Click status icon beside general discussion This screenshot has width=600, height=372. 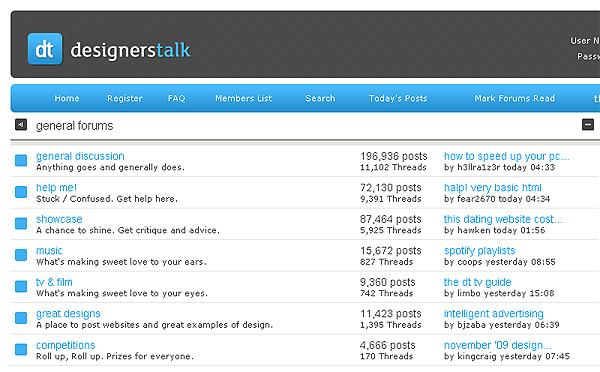pos(21,160)
